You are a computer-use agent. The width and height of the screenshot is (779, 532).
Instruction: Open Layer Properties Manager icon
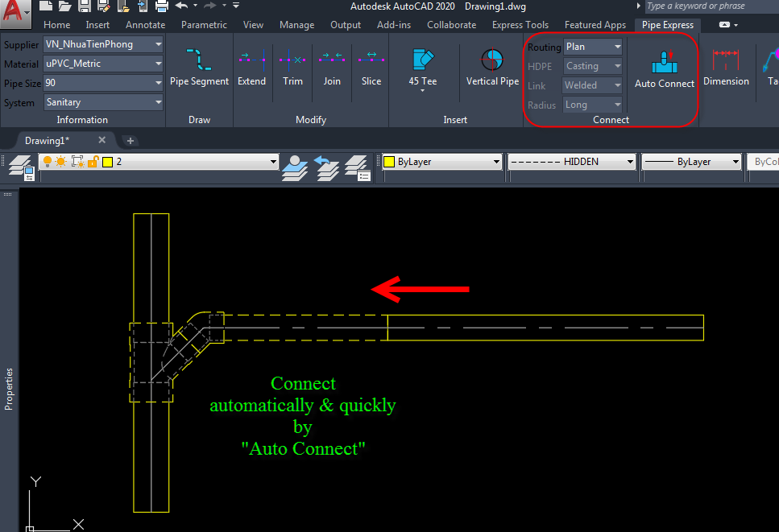click(x=21, y=167)
